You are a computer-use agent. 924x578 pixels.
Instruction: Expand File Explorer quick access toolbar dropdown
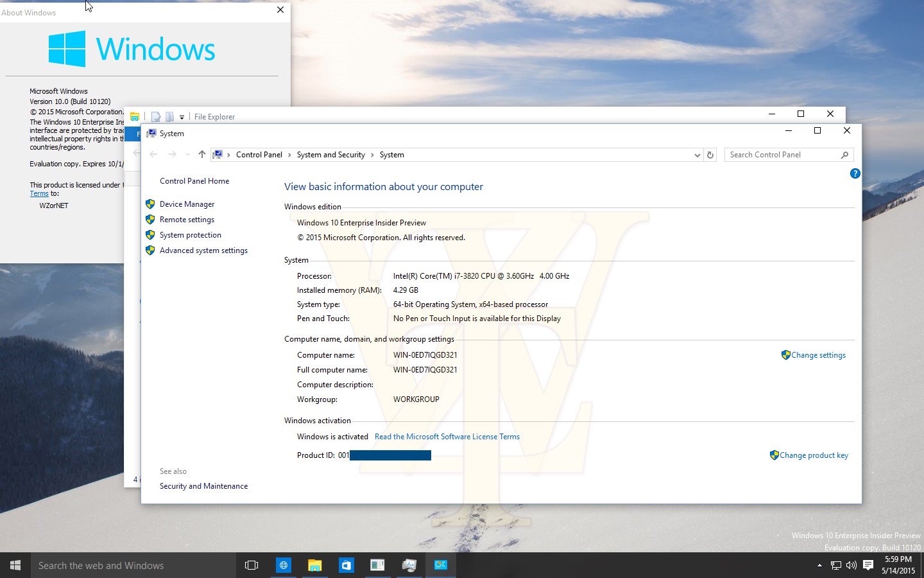[182, 117]
